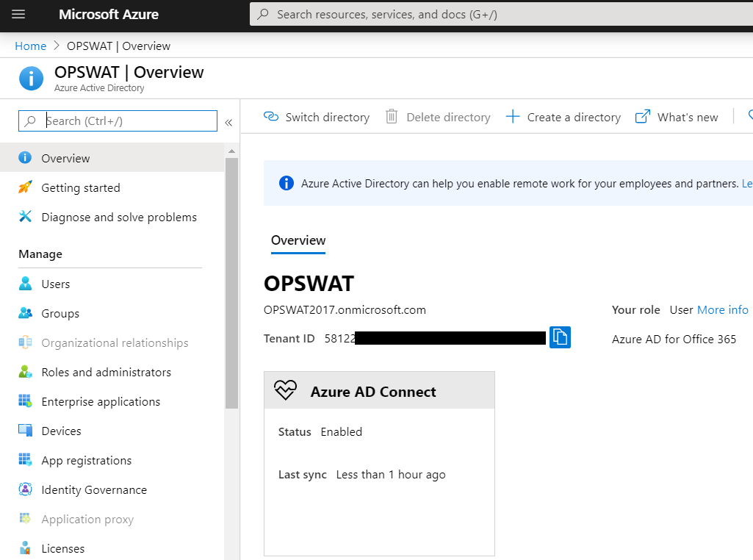Viewport: 753px width, 560px height.
Task: Select Overview in the sidebar
Action: (x=112, y=158)
